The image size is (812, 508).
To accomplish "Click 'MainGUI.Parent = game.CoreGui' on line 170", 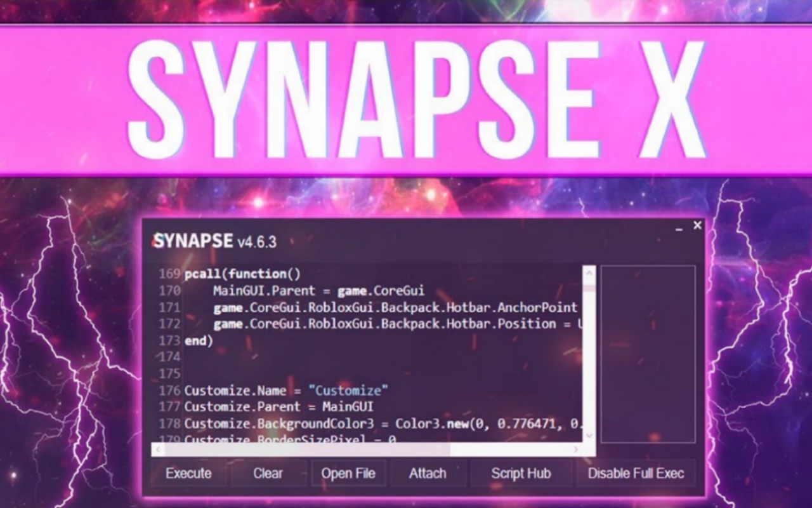I will [x=318, y=291].
